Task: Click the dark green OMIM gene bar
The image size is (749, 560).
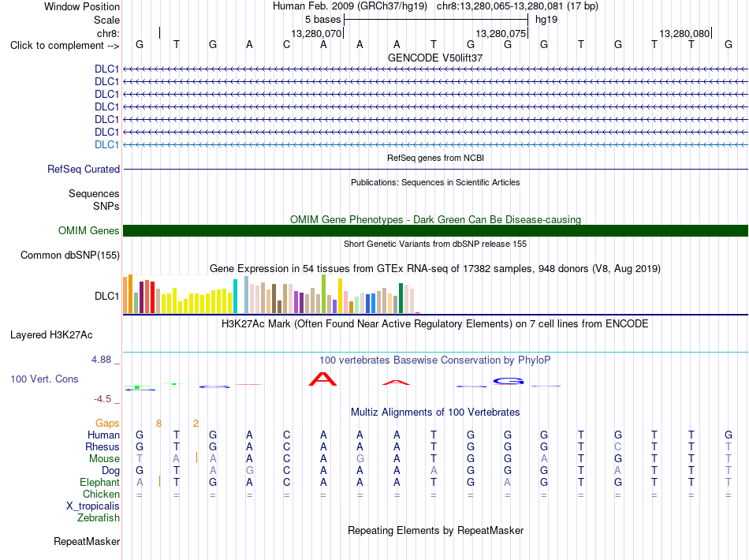Action: pos(435,231)
